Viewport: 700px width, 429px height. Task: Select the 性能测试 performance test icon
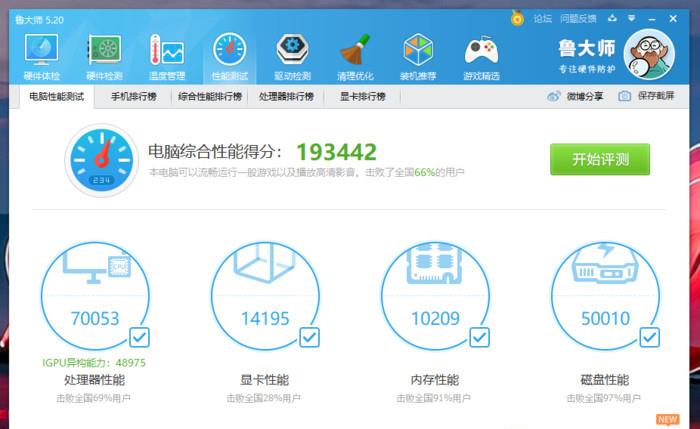[229, 53]
